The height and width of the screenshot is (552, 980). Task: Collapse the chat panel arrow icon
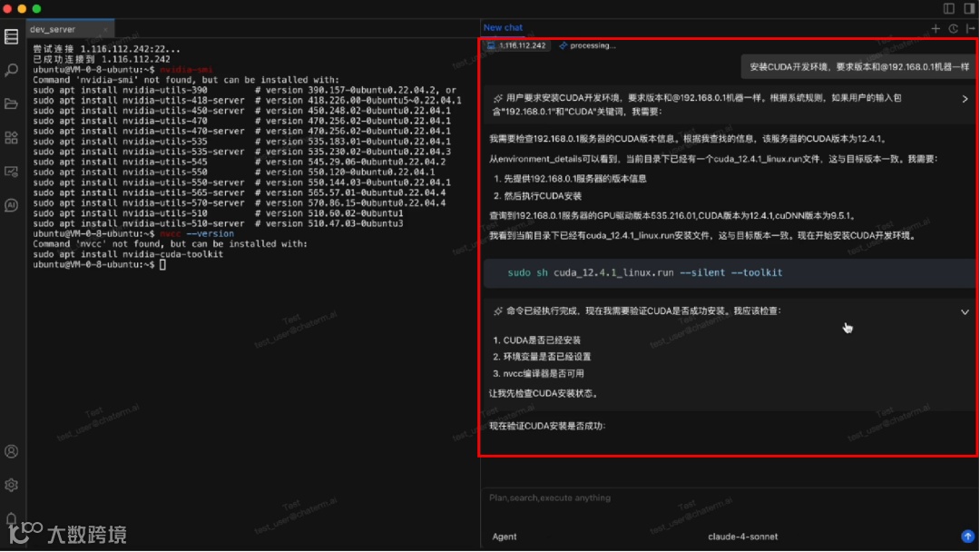(970, 29)
